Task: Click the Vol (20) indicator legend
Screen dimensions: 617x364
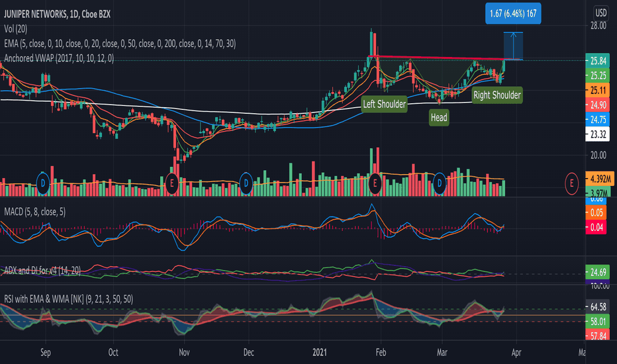Action: tap(16, 28)
